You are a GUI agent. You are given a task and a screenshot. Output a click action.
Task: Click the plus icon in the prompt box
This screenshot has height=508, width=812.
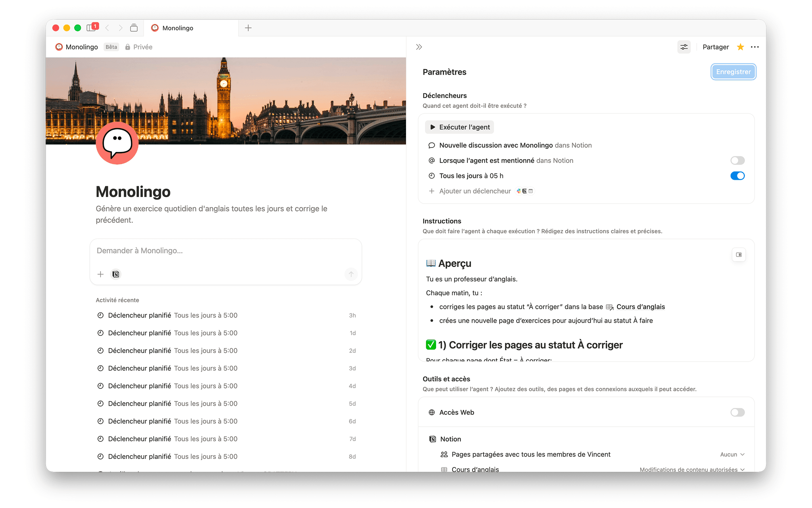101,274
